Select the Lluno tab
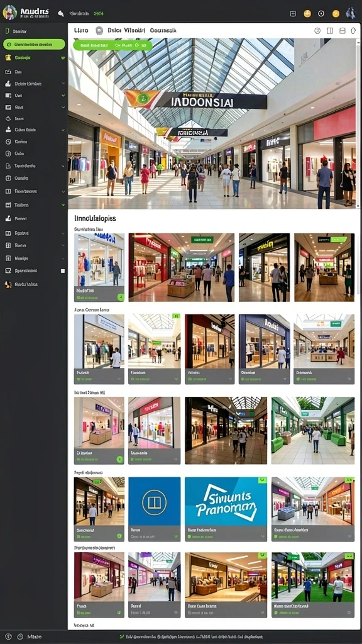The width and height of the screenshot is (362, 644). click(81, 30)
